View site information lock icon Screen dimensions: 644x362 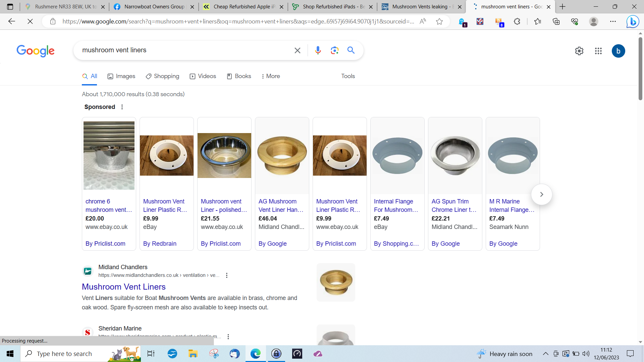(53, 21)
